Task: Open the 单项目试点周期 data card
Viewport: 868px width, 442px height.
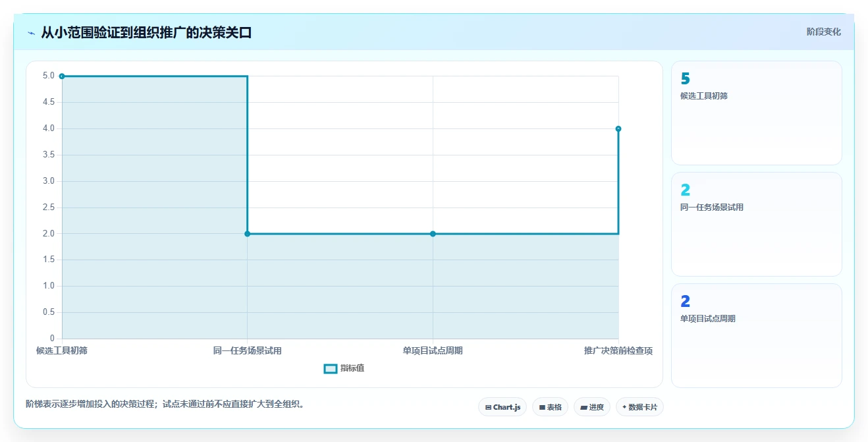Action: click(757, 335)
